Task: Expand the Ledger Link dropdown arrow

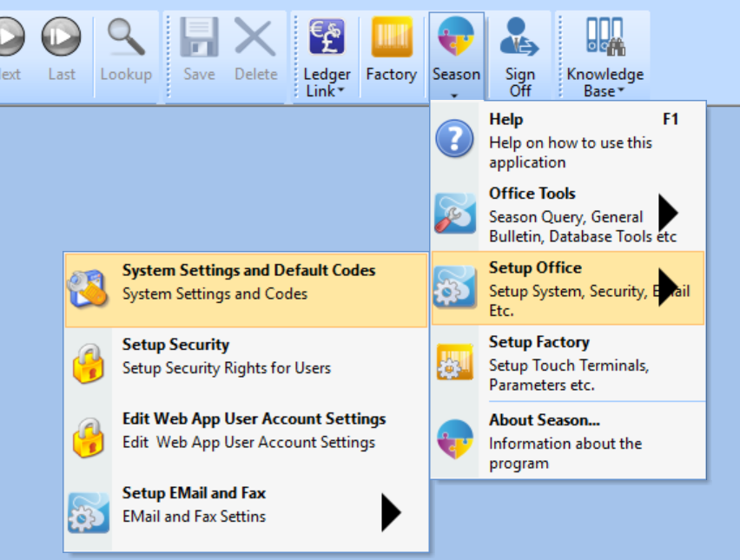Action: tap(341, 90)
